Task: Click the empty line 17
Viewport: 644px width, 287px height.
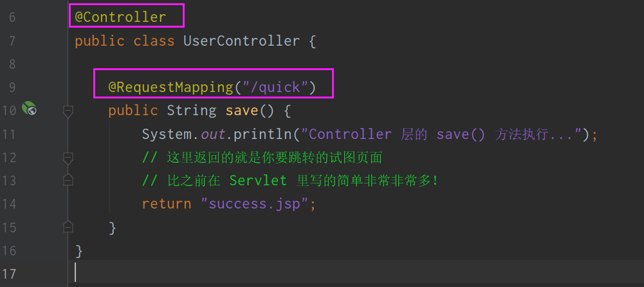Action: tap(322, 272)
